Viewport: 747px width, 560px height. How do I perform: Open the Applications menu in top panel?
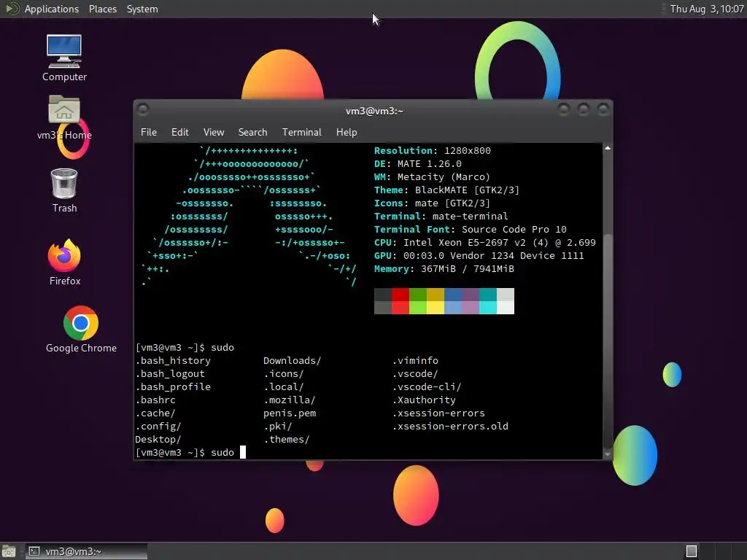pos(52,9)
